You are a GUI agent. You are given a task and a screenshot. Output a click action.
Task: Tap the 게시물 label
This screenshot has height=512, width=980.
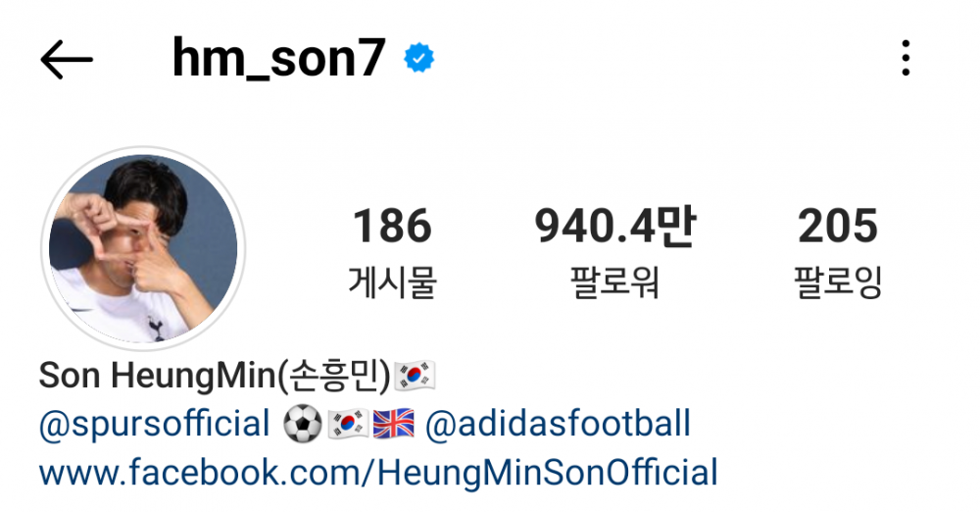(393, 282)
